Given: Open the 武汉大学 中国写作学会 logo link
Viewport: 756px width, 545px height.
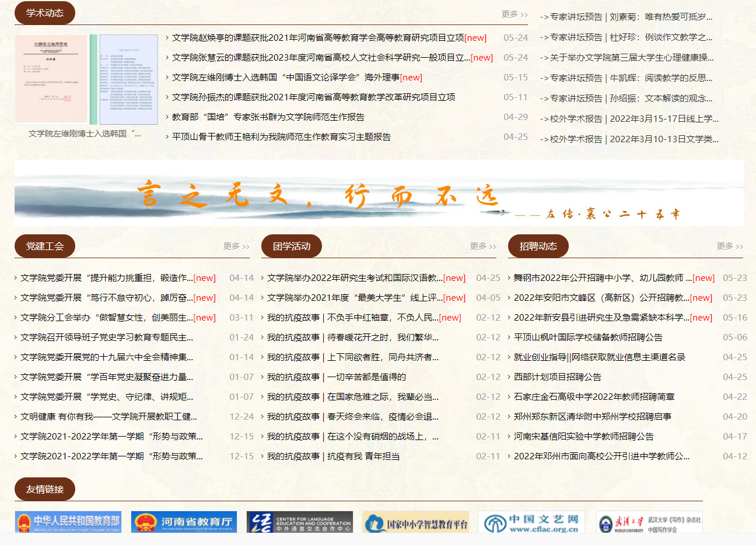Looking at the screenshot, I should tap(649, 522).
